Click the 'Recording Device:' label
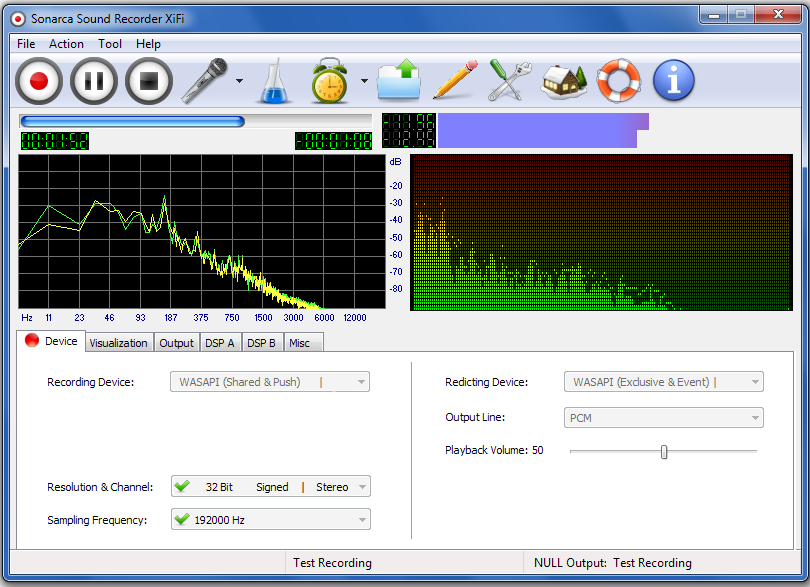The image size is (810, 587). point(90,382)
